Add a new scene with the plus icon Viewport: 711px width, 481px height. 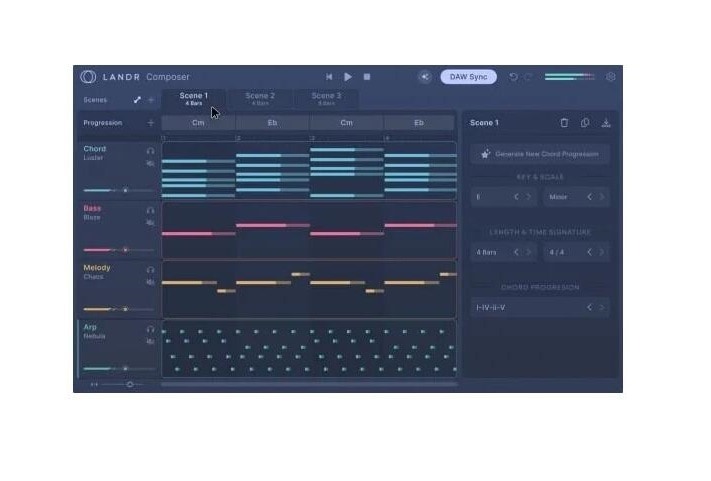pyautogui.click(x=151, y=100)
